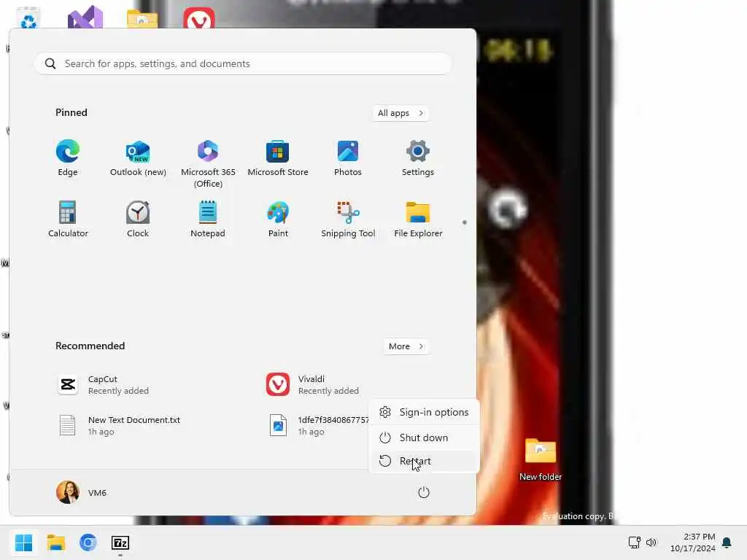
Task: Select the Recycle Bin desktop icon
Action: point(28,18)
